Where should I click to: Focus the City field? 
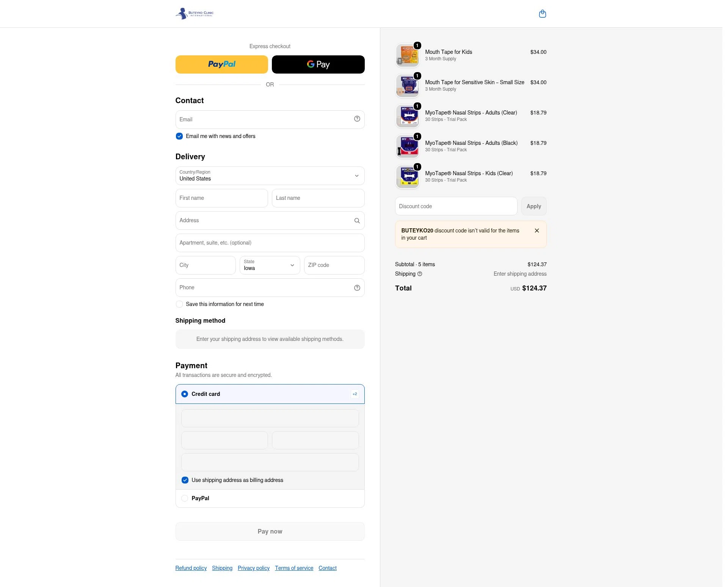tap(206, 265)
